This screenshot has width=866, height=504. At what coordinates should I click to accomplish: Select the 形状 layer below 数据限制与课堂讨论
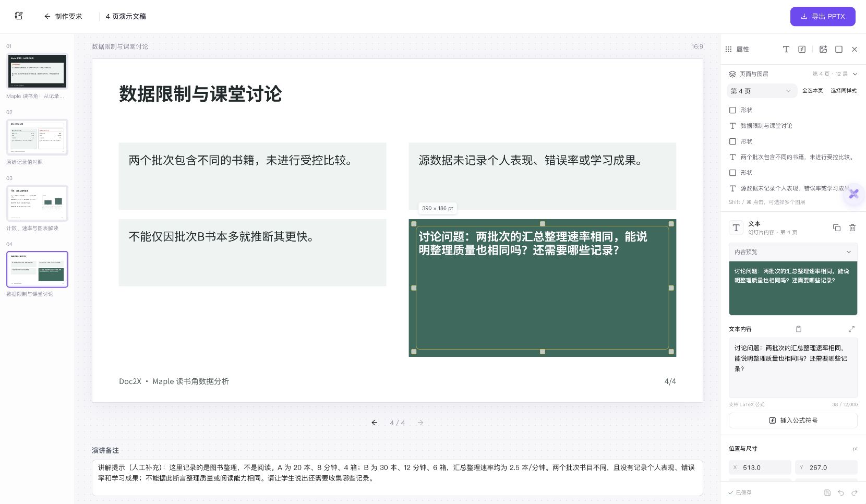793,141
